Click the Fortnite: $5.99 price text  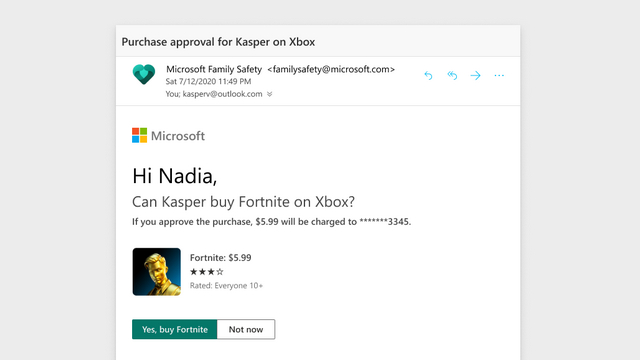220,258
